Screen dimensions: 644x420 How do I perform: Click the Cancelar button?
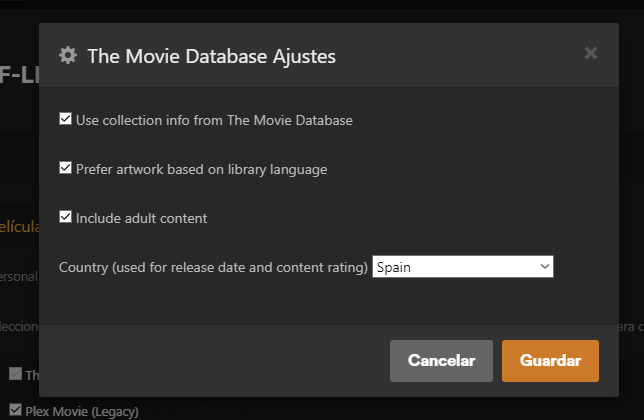(x=441, y=360)
